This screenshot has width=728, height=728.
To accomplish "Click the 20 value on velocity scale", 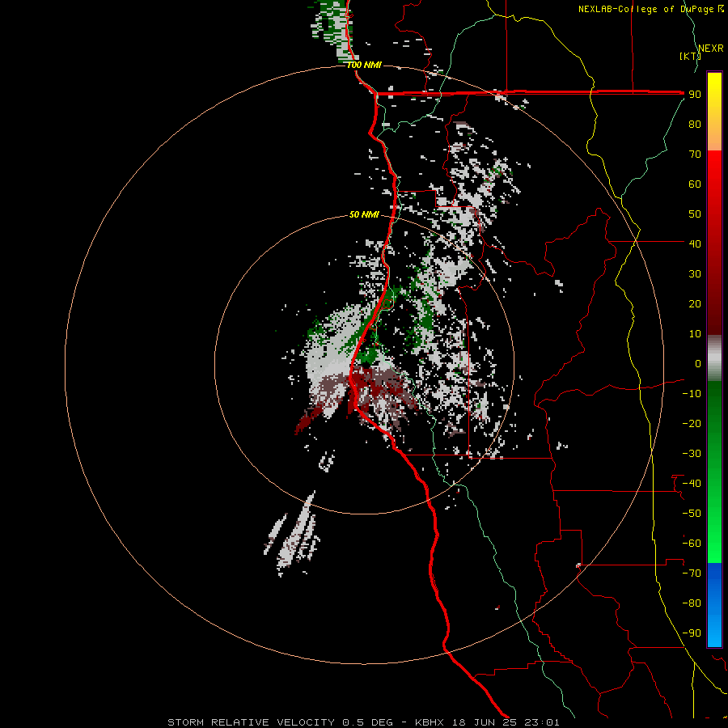I will pyautogui.click(x=695, y=303).
